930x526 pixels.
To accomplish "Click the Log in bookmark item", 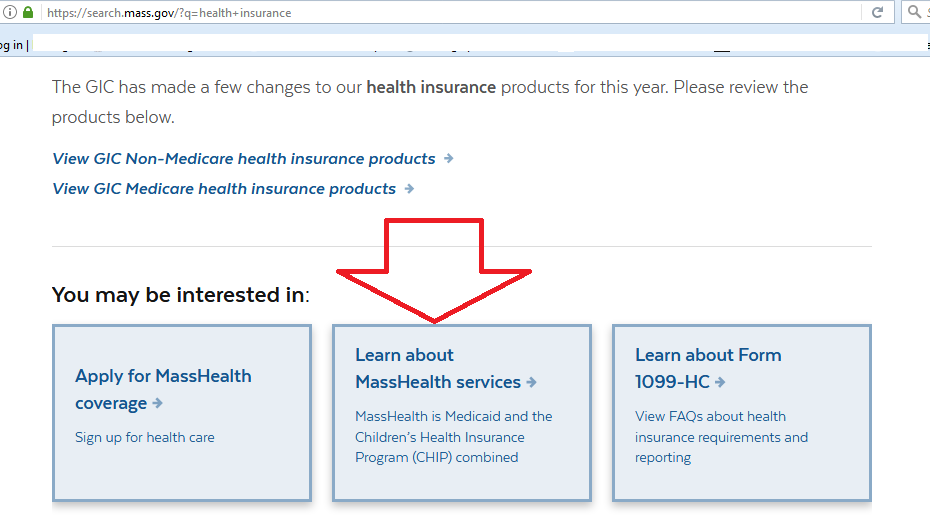I will coord(12,45).
